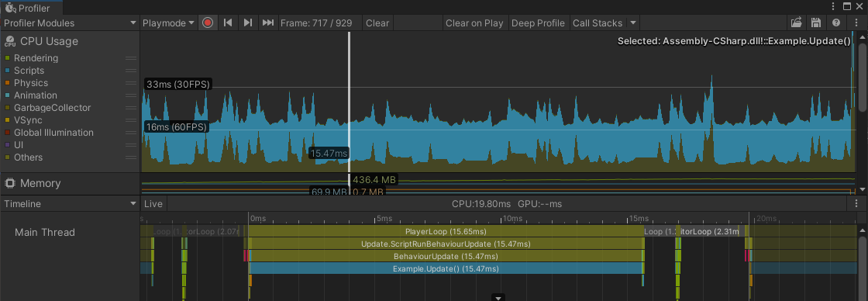Toggle Deep Profile mode
Viewport: 868px width, 301px height.
tap(538, 22)
